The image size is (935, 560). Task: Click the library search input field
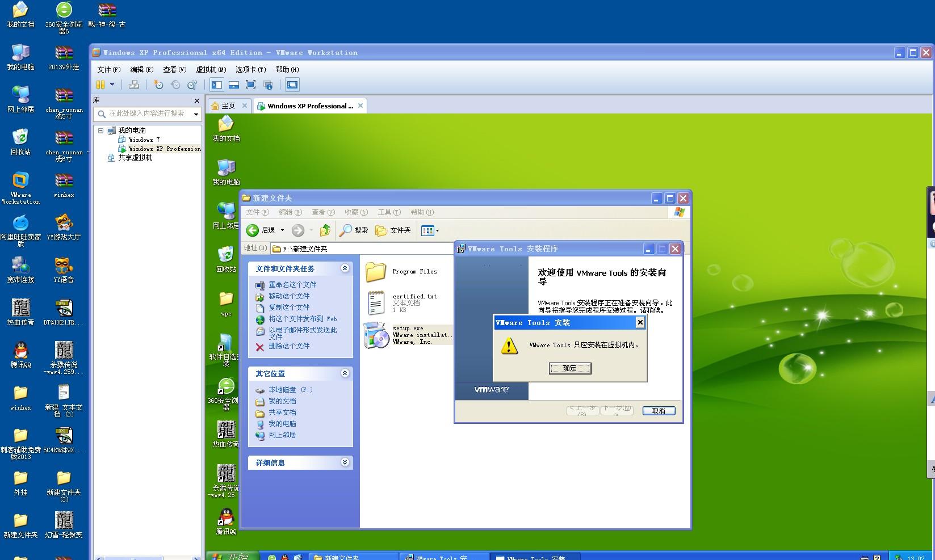pos(146,113)
